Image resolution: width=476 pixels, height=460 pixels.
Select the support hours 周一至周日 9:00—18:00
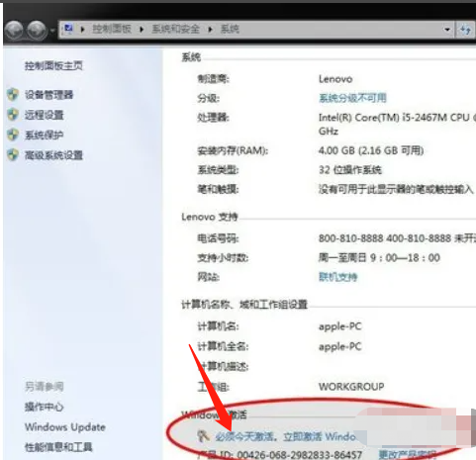pos(379,257)
